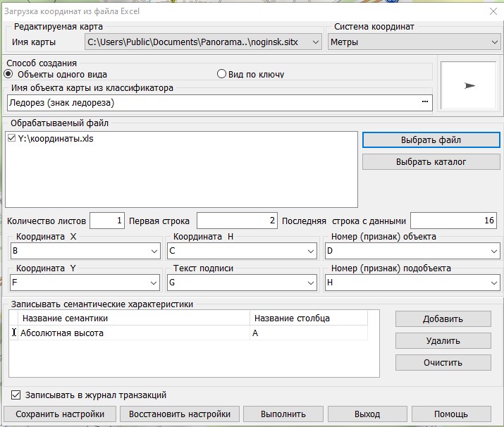The image size is (504, 427).
Task: Open the Текст подписи column dropdown
Action: tap(242, 283)
